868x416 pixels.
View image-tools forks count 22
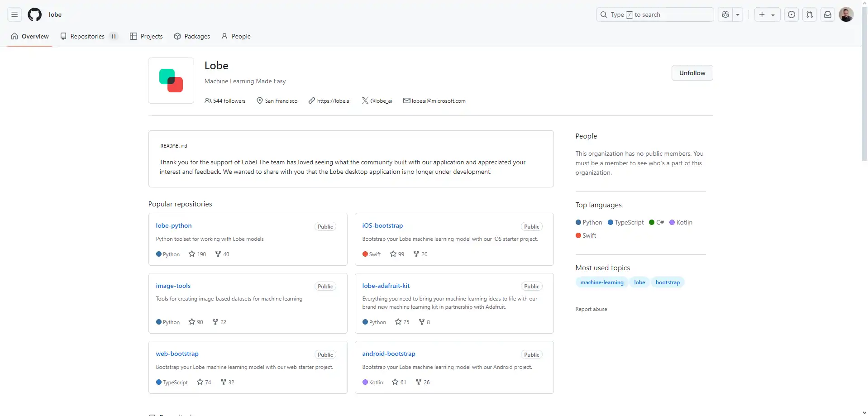pos(219,322)
